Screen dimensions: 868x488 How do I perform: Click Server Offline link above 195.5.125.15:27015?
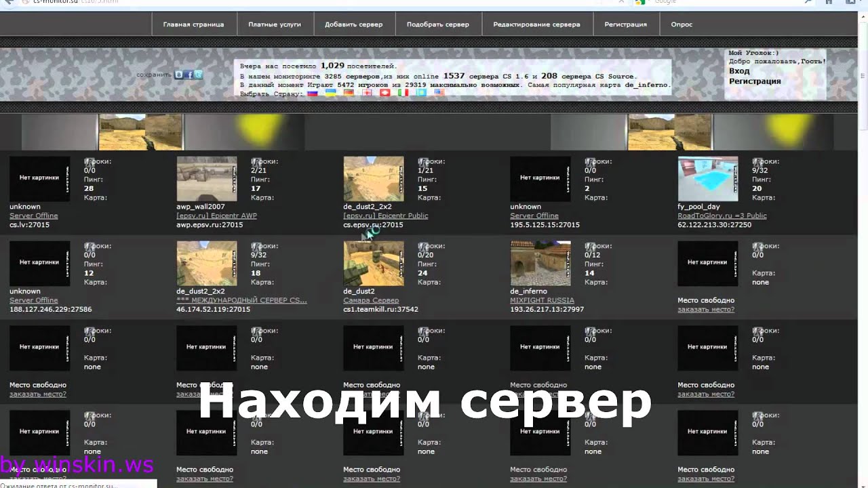[x=534, y=216]
